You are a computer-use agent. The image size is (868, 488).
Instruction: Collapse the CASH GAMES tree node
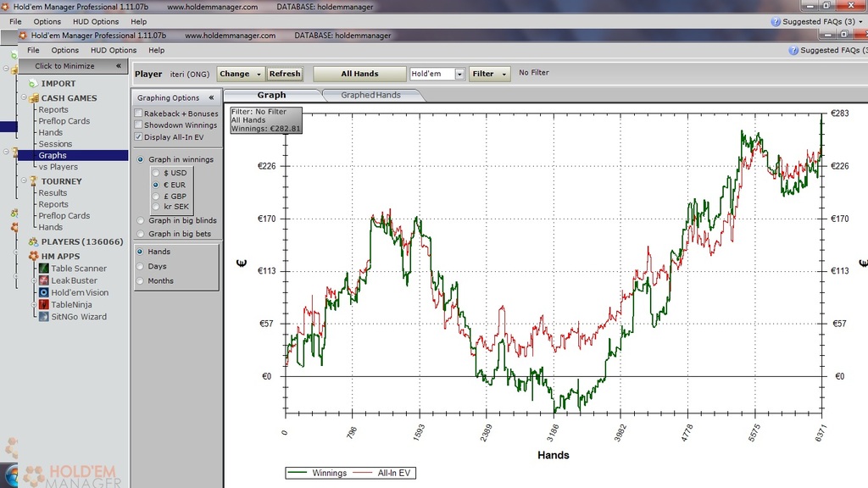[x=24, y=97]
